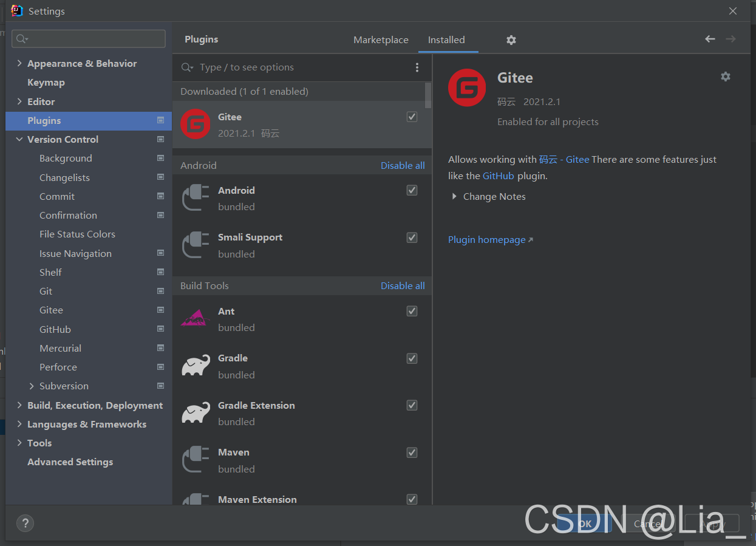Select Perforce under Version Control
Image resolution: width=756 pixels, height=546 pixels.
58,367
